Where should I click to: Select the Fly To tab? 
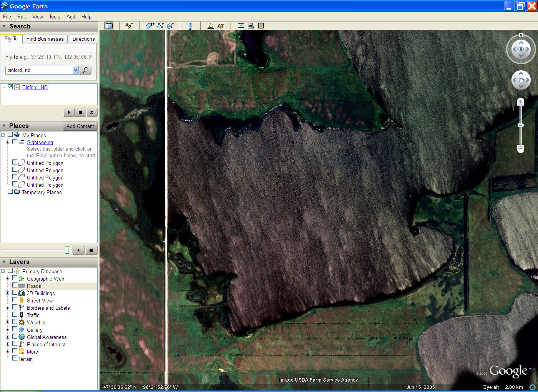pyautogui.click(x=11, y=39)
